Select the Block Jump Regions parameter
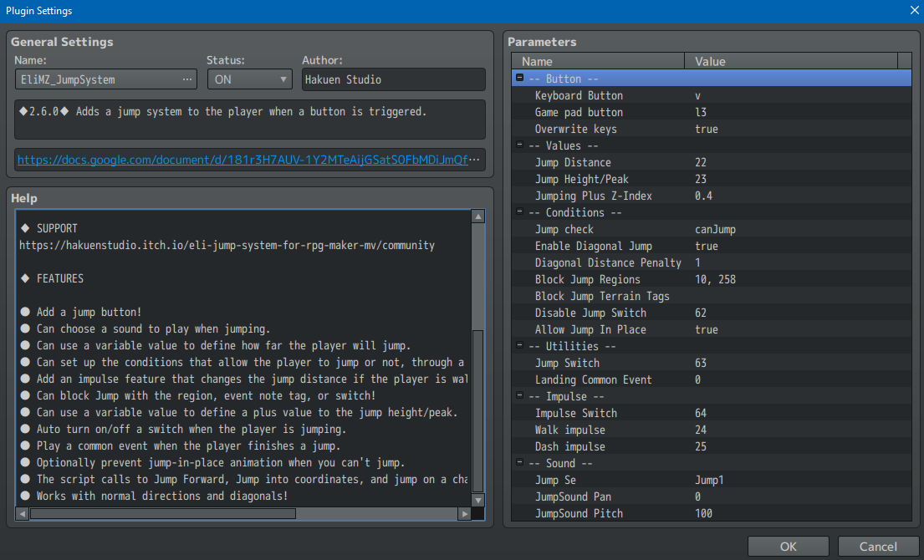Viewport: 924px width, 560px height. (x=712, y=279)
